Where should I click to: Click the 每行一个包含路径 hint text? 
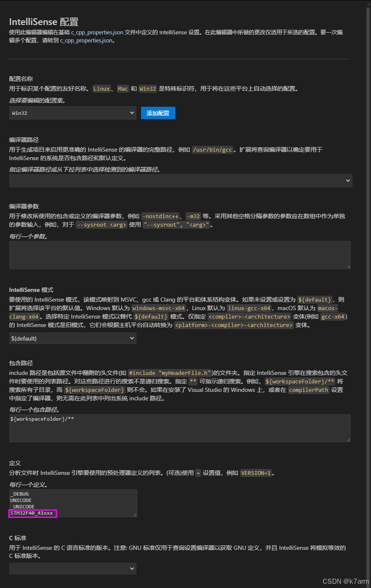[x=34, y=410]
